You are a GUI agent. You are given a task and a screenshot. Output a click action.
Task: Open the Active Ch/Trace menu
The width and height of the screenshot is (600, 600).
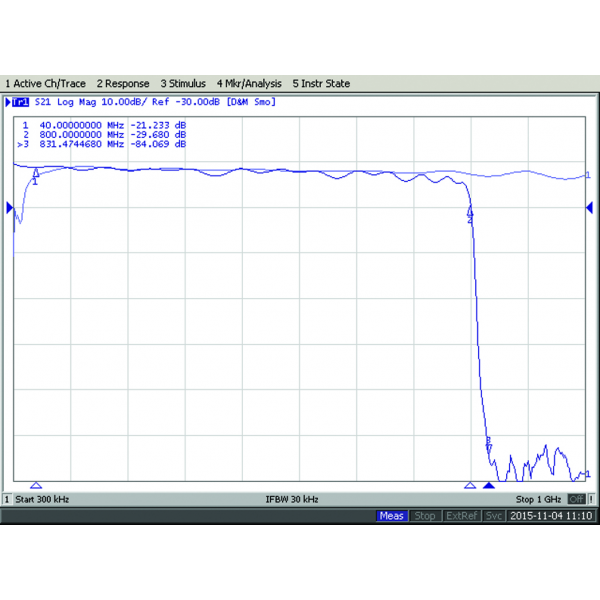46,84
